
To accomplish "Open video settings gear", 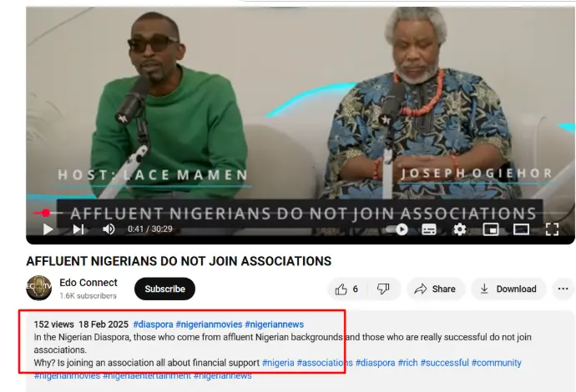I will [460, 229].
